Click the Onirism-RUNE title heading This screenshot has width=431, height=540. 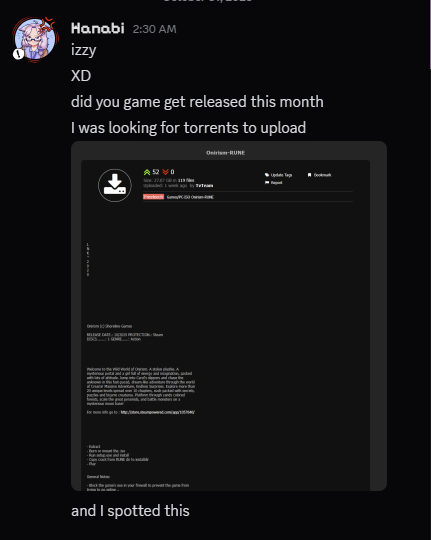[225, 153]
